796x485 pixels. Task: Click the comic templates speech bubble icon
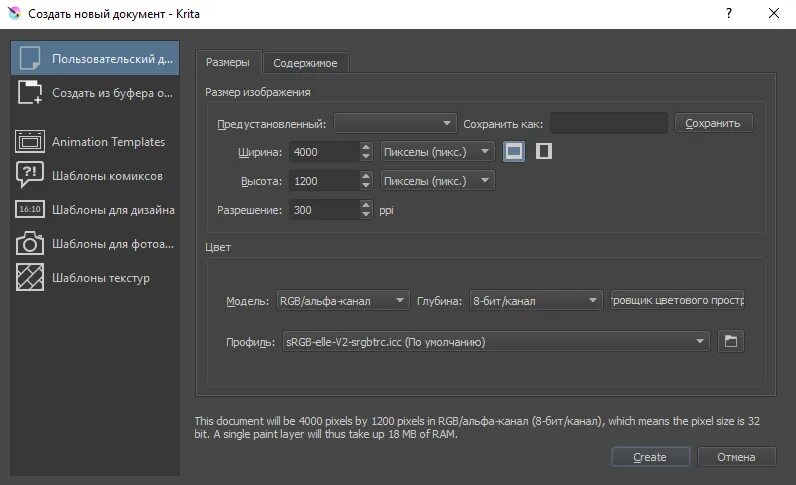tap(29, 175)
